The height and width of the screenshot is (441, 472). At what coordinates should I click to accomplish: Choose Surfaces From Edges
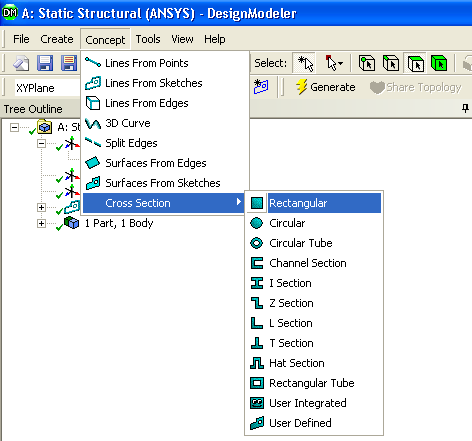(165, 163)
